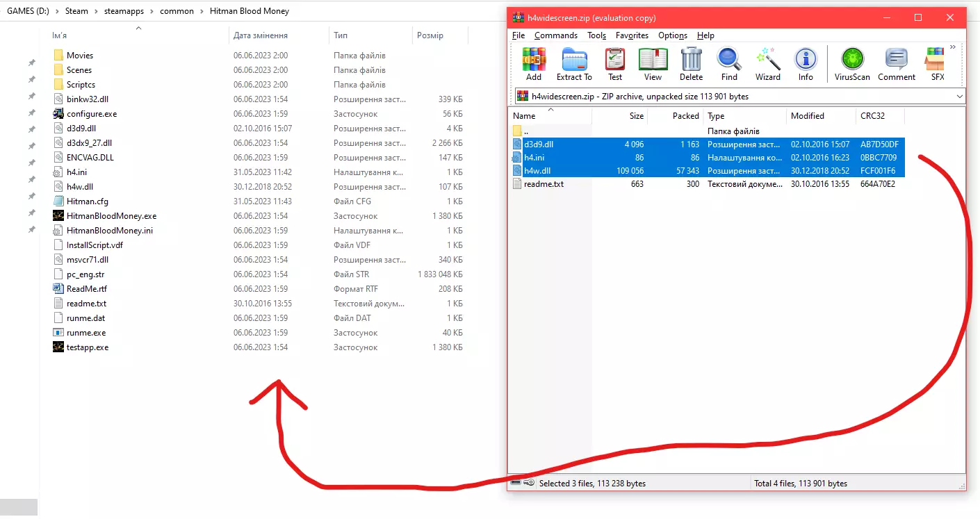
Task: Select h4w.dll file icon in the archive
Action: click(x=517, y=171)
